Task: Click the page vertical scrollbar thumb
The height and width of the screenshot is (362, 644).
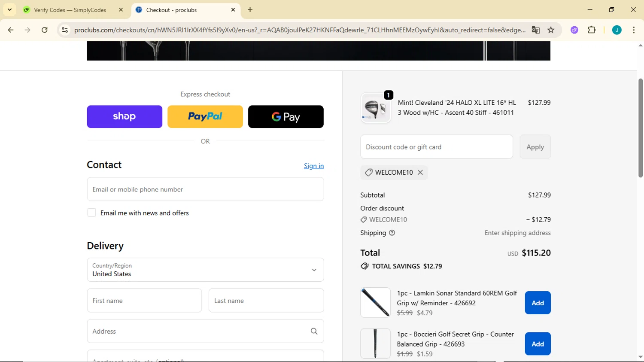Action: 640,128
